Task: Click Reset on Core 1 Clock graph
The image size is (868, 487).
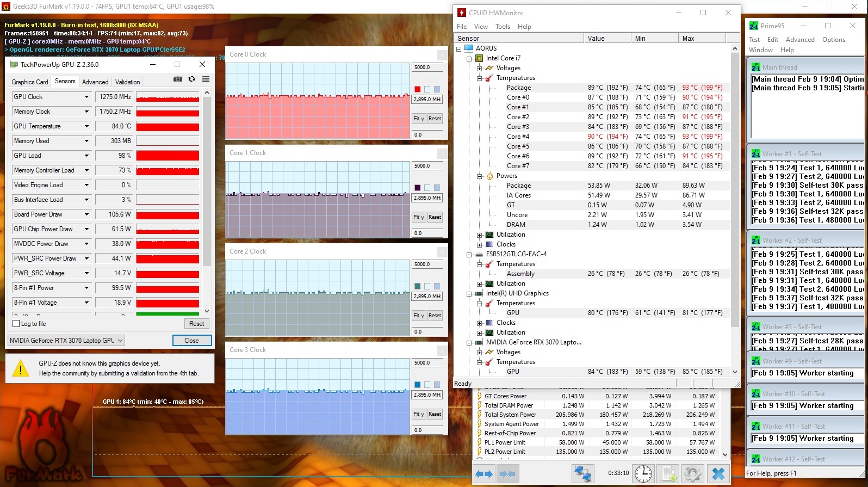Action: tap(435, 217)
